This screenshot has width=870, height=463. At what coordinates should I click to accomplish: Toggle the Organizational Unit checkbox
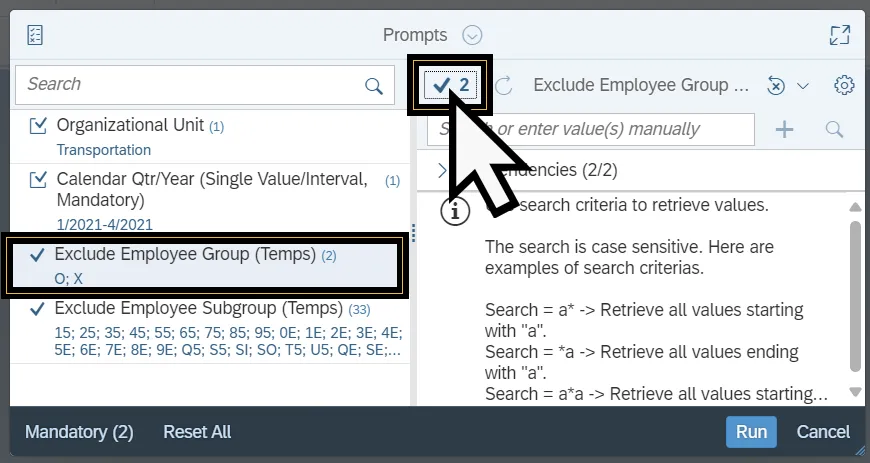click(38, 126)
